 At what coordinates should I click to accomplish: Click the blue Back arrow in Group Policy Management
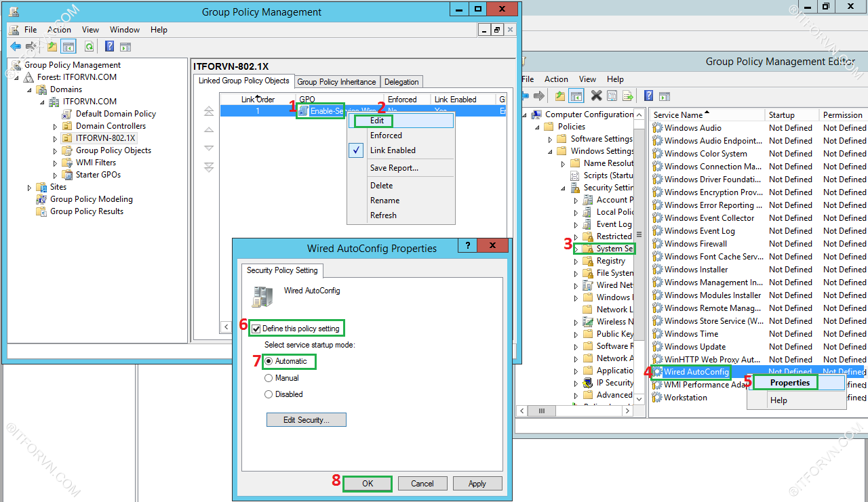[x=16, y=47]
